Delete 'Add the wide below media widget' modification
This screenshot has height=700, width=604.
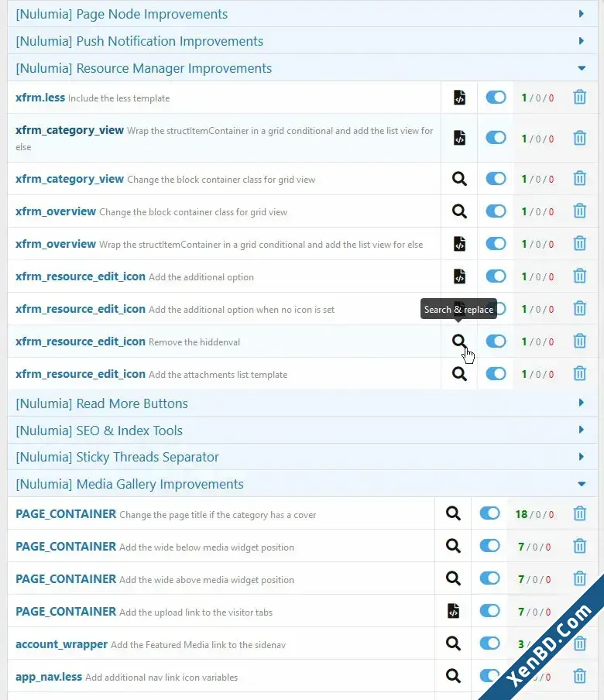point(579,547)
